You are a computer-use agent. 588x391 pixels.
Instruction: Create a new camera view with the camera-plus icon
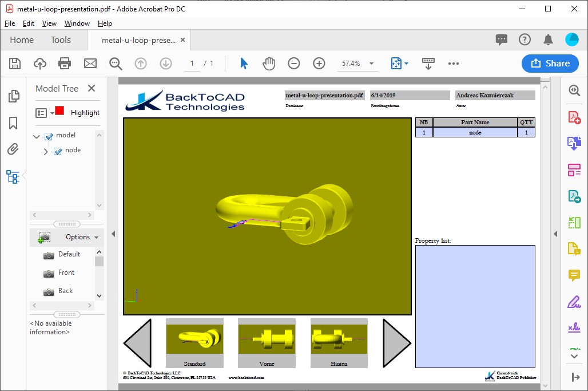click(44, 237)
